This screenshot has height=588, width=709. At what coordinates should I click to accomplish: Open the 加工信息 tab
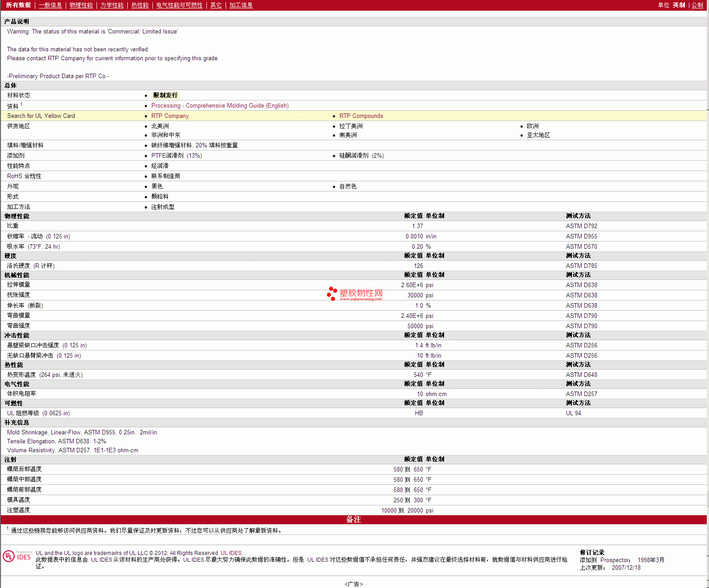point(241,5)
